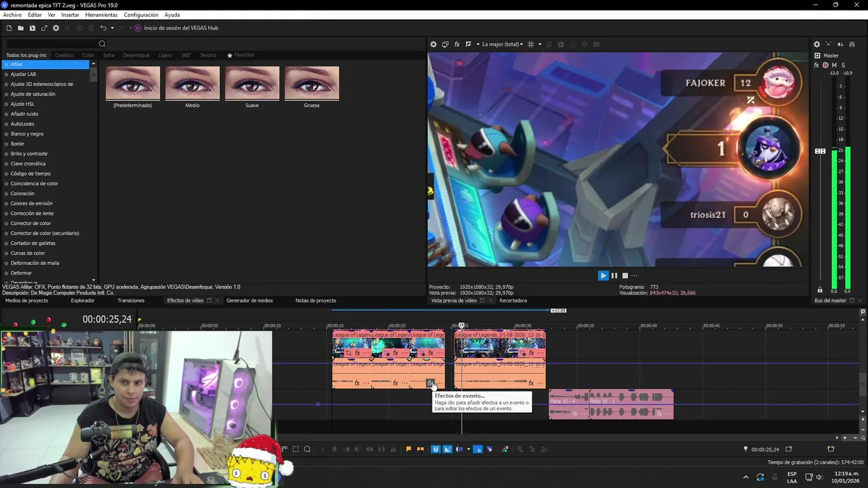The image size is (868, 488).
Task: Solo the Master bus with S
Action: pyautogui.click(x=844, y=65)
